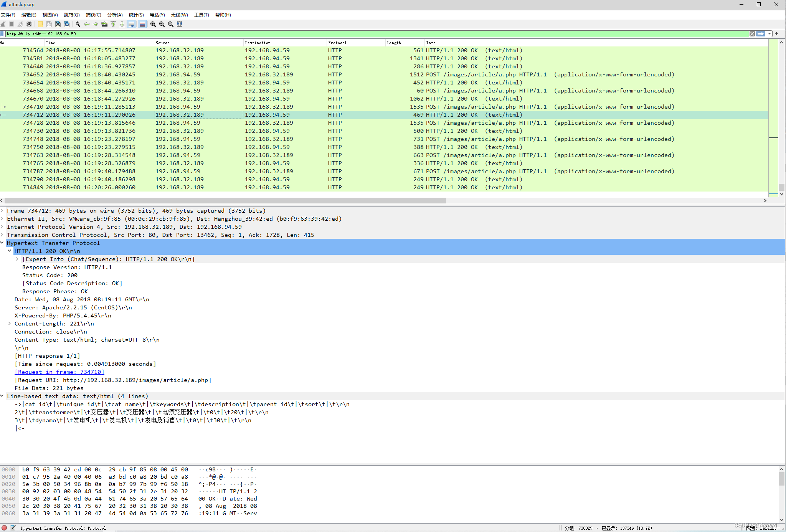Click the expert information red circle
This screenshot has height=532, width=786.
click(x=4, y=528)
